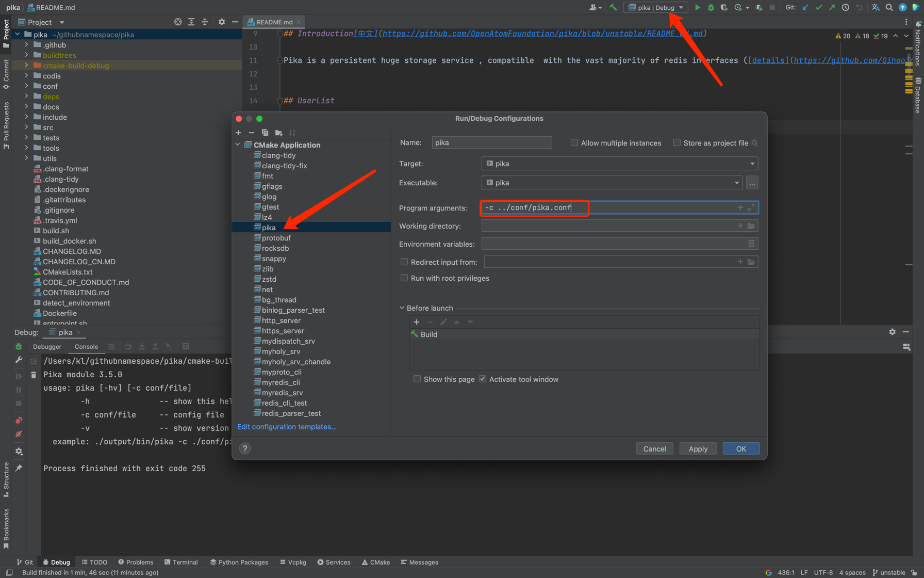The image size is (924, 578).
Task: Enable Run with root privileges
Action: click(x=404, y=278)
